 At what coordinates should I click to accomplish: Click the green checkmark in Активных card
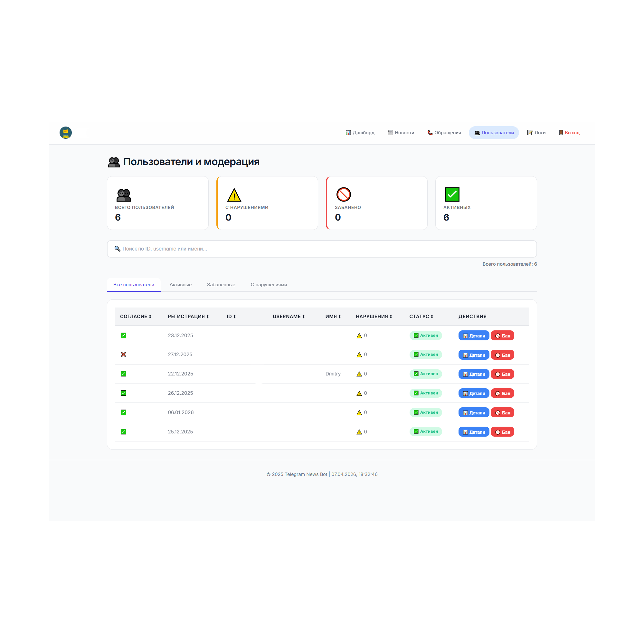tap(452, 194)
